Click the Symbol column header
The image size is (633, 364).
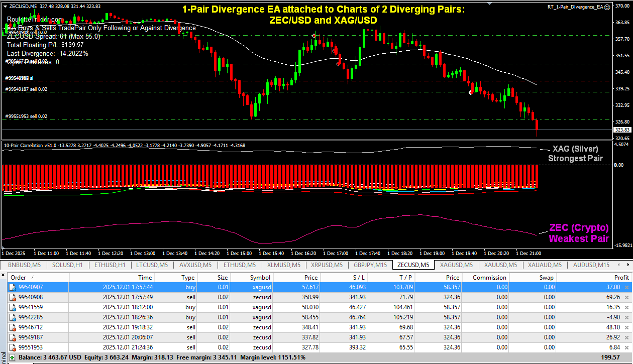(260, 277)
